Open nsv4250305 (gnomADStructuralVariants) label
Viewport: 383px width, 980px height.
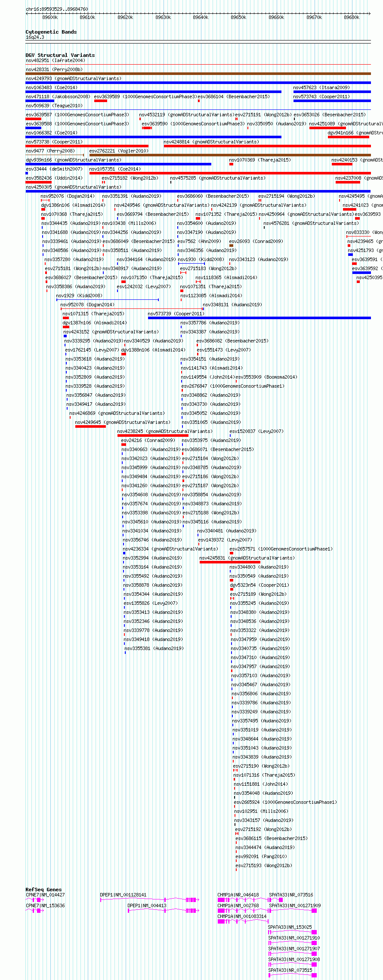[74, 187]
